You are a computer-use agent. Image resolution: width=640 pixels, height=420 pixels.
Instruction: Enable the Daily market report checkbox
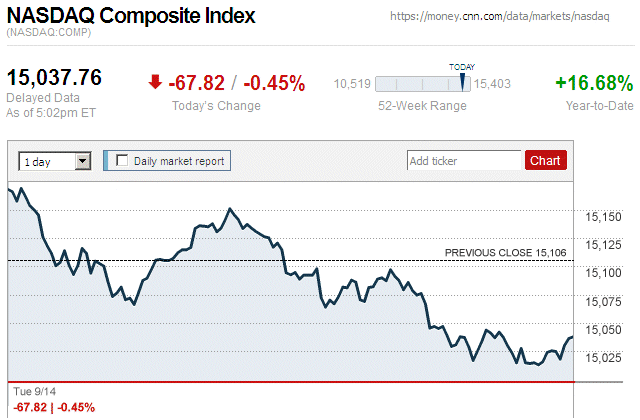click(x=123, y=160)
